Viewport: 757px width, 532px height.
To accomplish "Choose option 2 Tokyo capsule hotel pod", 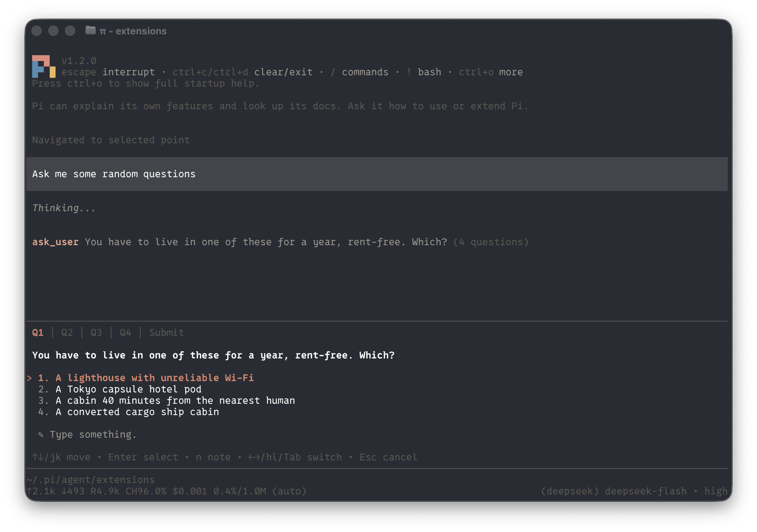I will tap(119, 389).
